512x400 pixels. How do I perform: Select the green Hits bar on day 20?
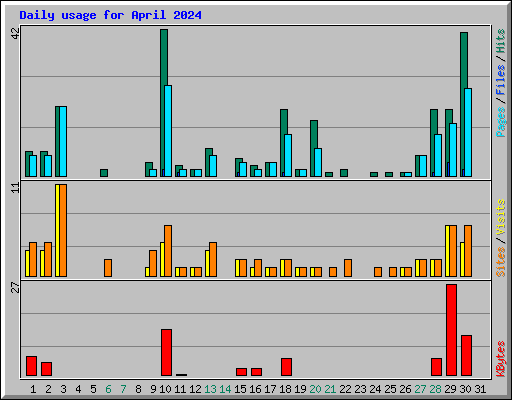pyautogui.click(x=313, y=148)
